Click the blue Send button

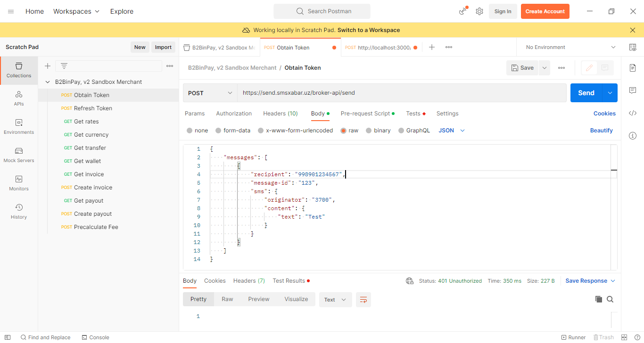pos(586,93)
